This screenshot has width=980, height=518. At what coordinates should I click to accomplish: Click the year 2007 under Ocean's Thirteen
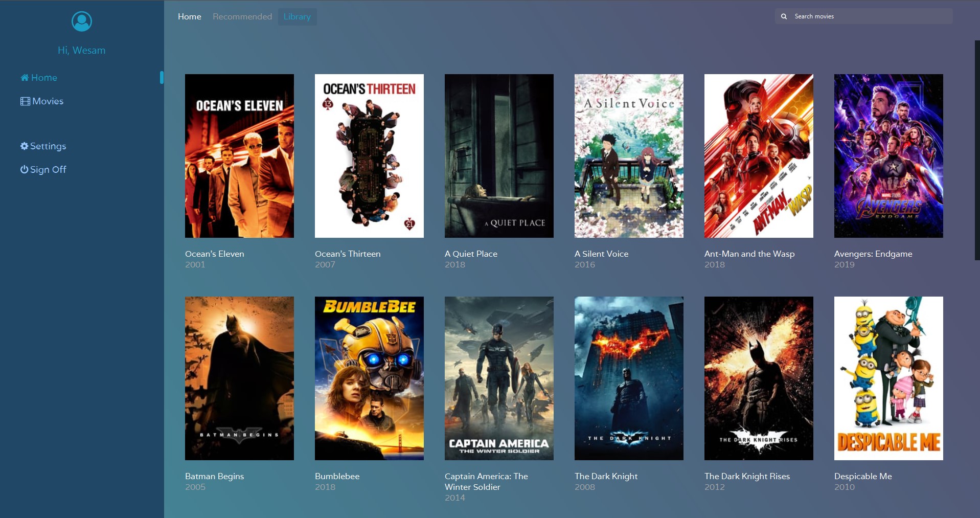click(x=325, y=264)
